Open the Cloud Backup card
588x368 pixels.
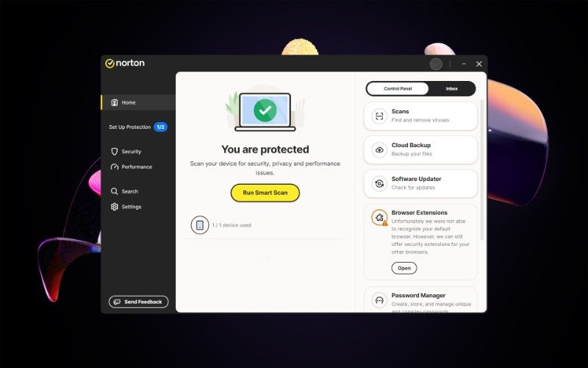(420, 150)
